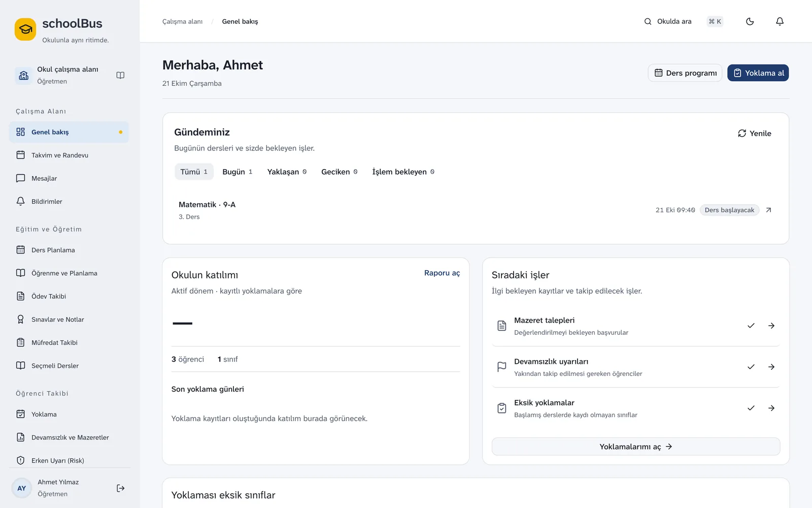Sign out using the logout icon
The width and height of the screenshot is (812, 508).
pyautogui.click(x=120, y=488)
